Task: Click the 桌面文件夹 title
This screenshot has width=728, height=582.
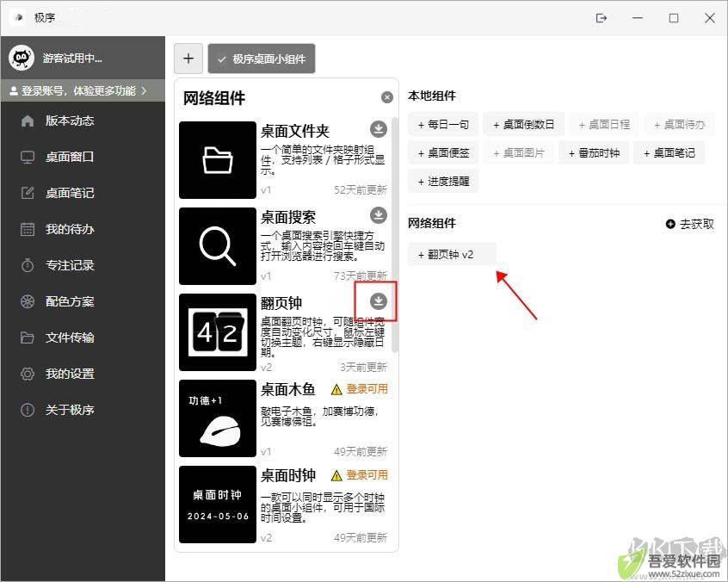Action: 295,131
